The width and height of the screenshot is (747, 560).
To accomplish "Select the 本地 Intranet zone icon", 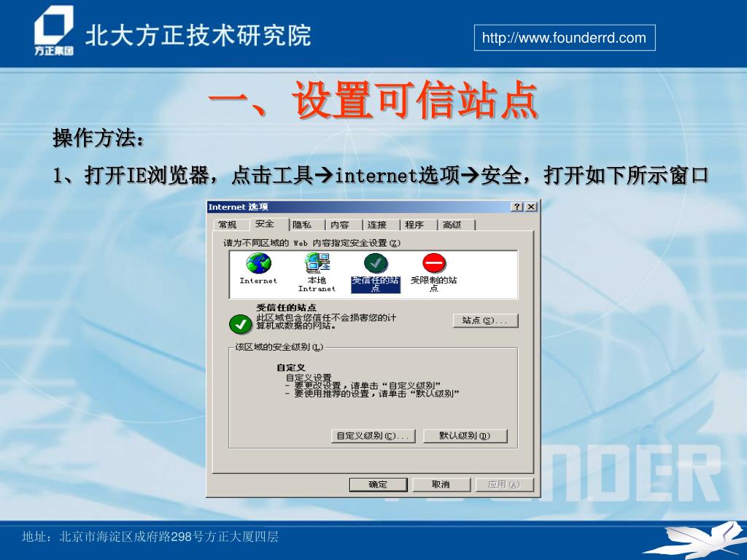I will point(317,262).
